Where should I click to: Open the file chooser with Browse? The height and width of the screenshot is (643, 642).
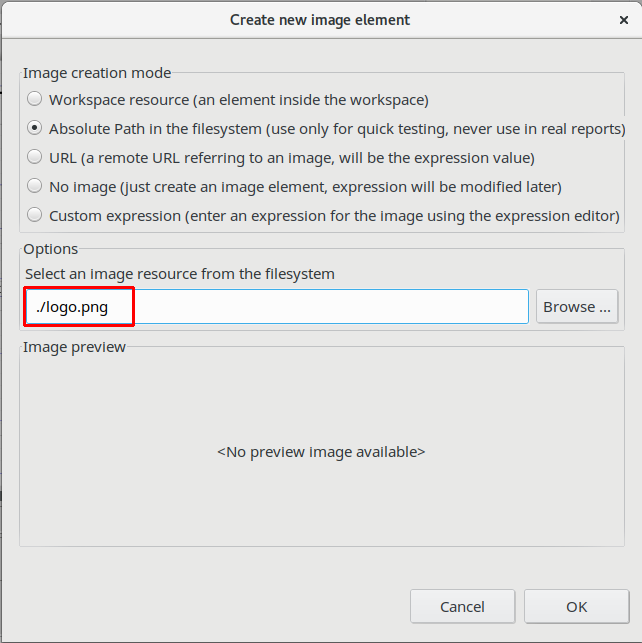click(576, 307)
